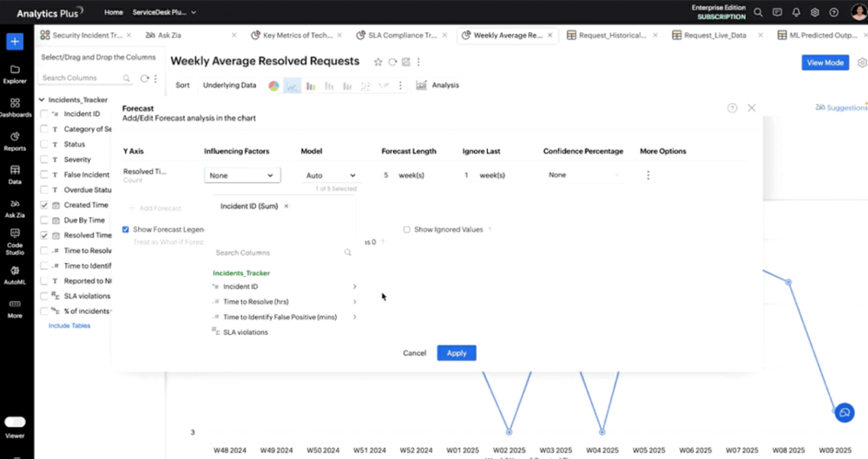Expand Incident ID aggregation options

(354, 287)
